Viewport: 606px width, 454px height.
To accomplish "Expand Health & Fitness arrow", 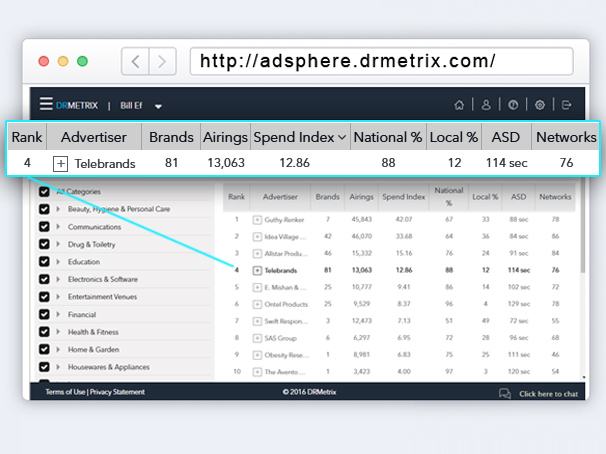I will (x=58, y=332).
